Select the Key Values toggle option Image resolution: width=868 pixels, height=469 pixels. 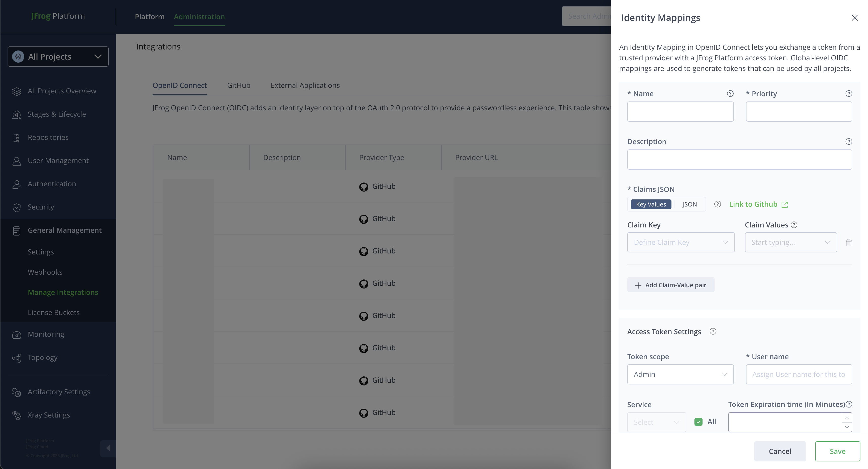coord(651,204)
